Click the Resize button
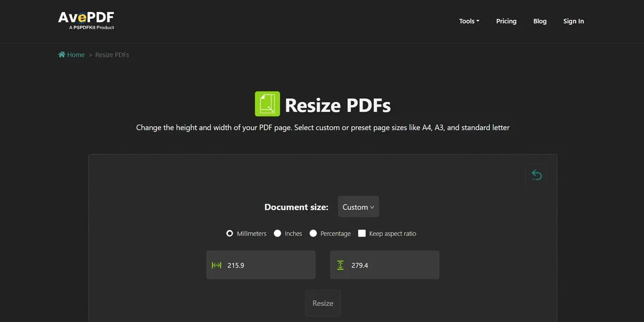The image size is (644, 322). (x=322, y=303)
